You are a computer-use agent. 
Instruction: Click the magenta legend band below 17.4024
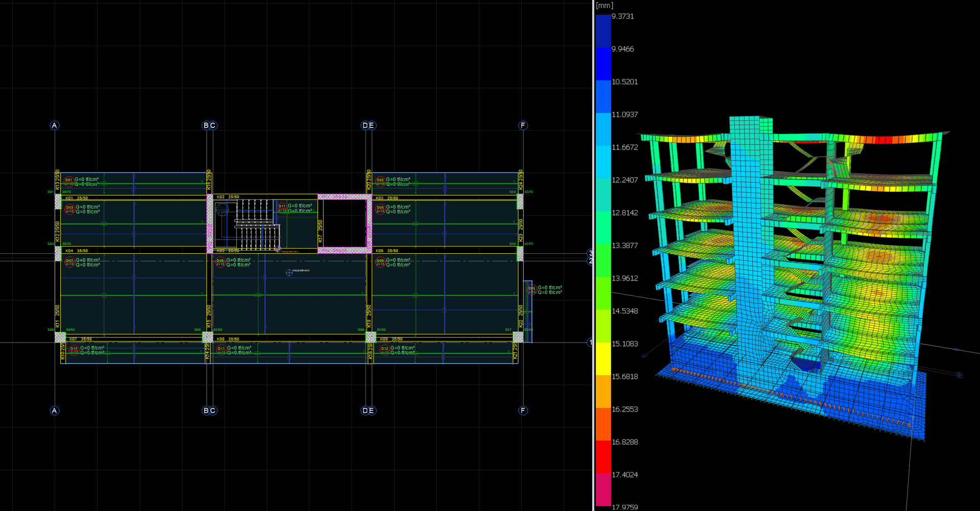click(x=603, y=490)
